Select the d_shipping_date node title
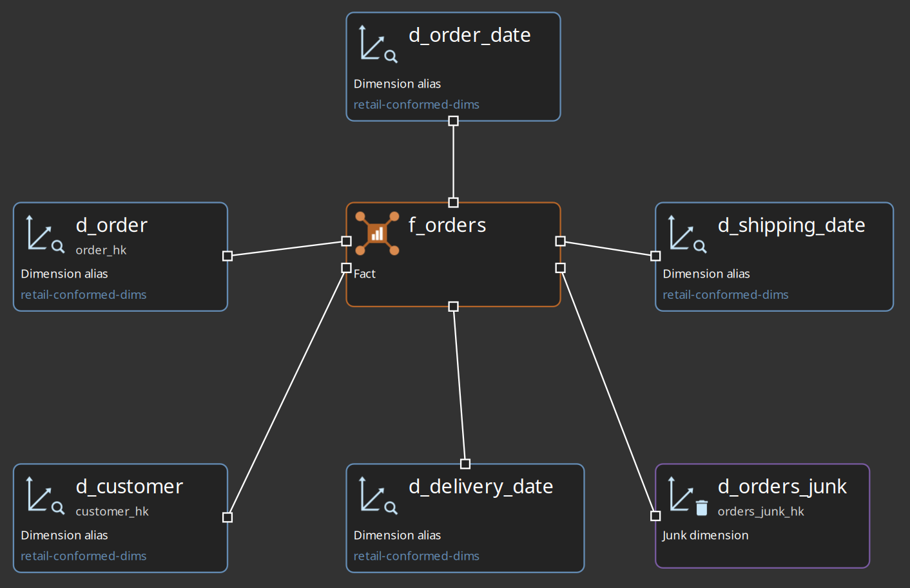 point(791,225)
